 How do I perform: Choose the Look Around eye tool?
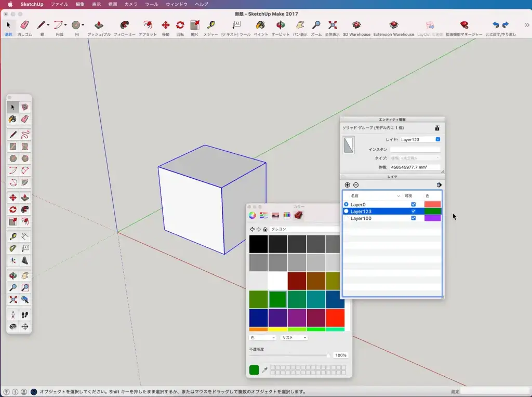pyautogui.click(x=13, y=327)
